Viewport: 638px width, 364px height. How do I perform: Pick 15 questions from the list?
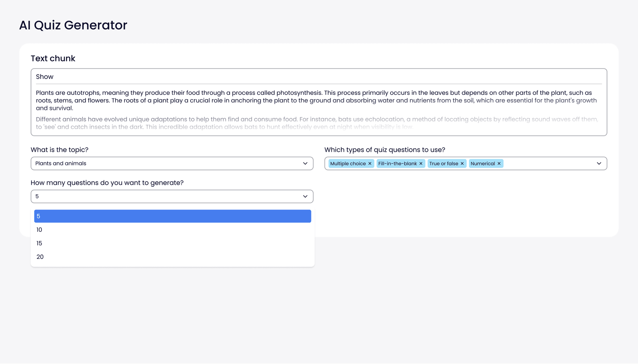coord(172,243)
